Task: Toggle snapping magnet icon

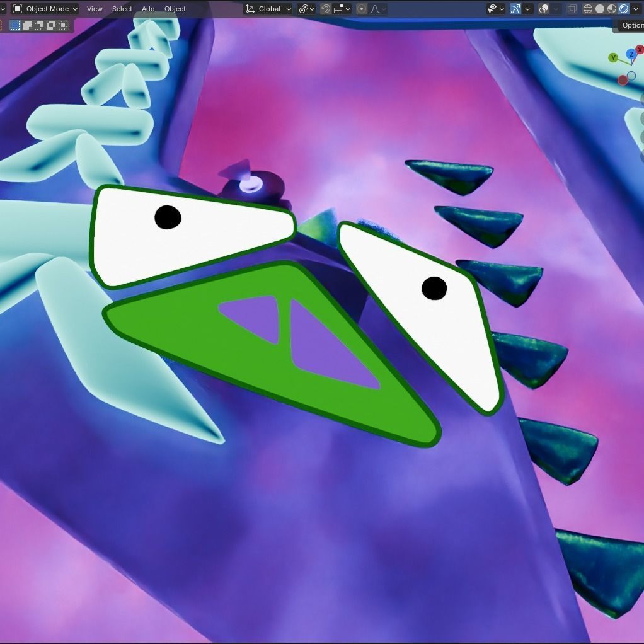Action: click(x=325, y=9)
